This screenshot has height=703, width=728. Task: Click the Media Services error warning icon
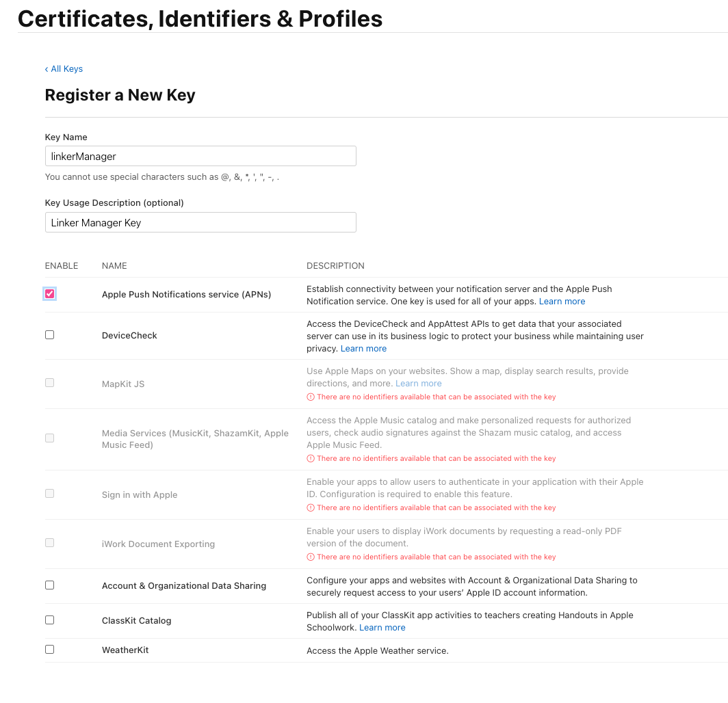[x=311, y=459]
